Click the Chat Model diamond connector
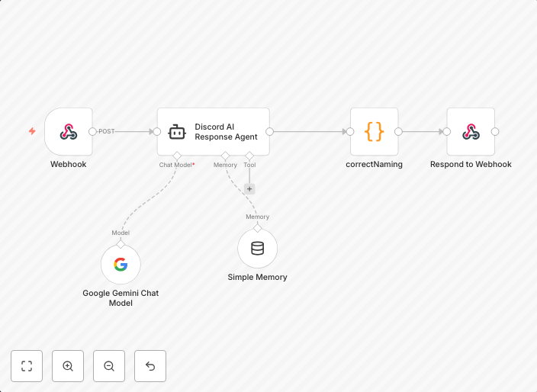 tap(177, 156)
